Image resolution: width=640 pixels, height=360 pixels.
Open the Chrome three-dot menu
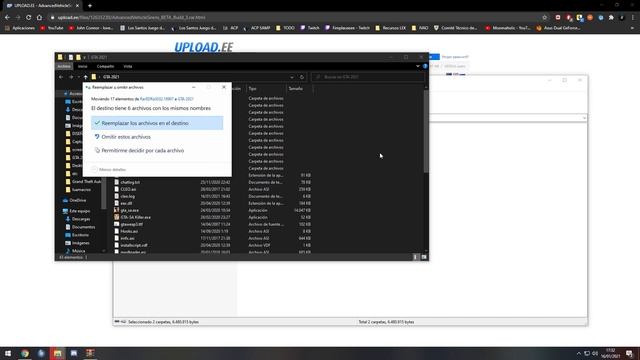pos(633,18)
